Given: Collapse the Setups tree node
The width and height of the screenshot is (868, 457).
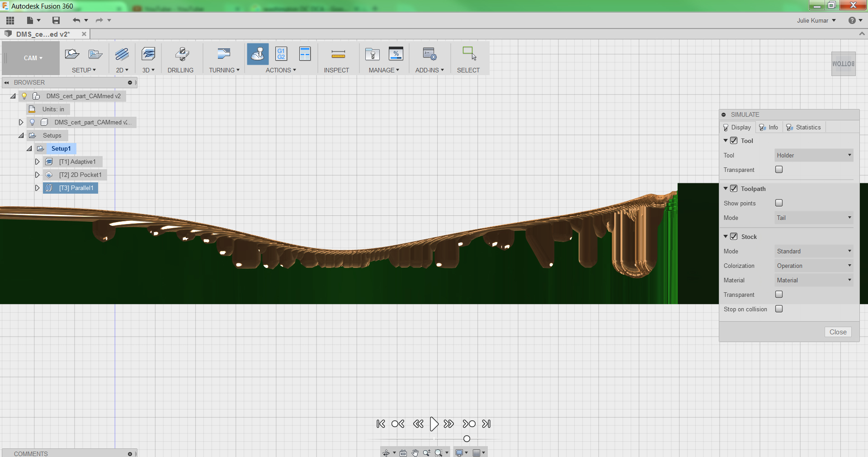Looking at the screenshot, I should pyautogui.click(x=21, y=135).
